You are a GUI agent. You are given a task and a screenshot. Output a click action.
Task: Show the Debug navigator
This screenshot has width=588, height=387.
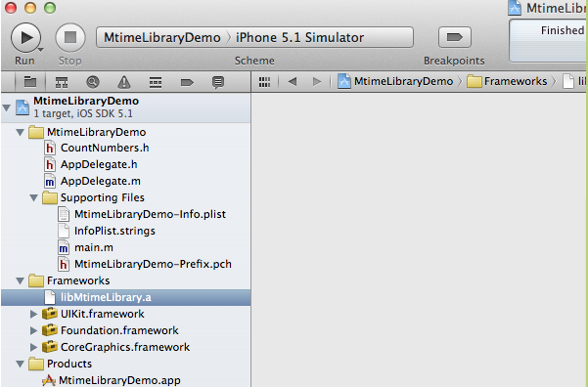156,82
